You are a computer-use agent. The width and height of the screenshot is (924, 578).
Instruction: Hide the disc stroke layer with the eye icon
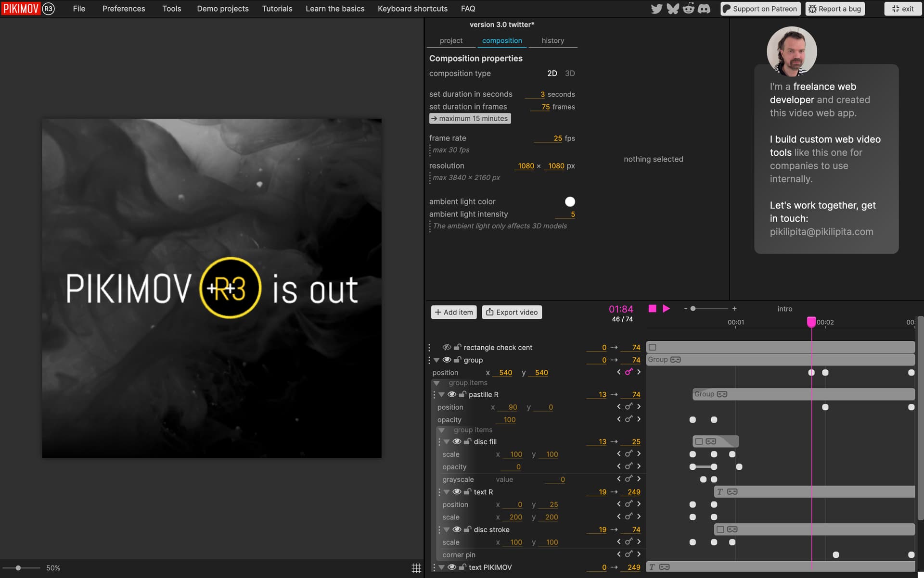(457, 529)
